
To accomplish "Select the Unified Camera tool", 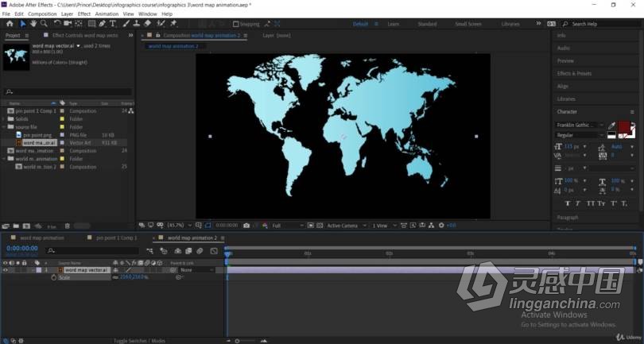I will click(x=68, y=24).
